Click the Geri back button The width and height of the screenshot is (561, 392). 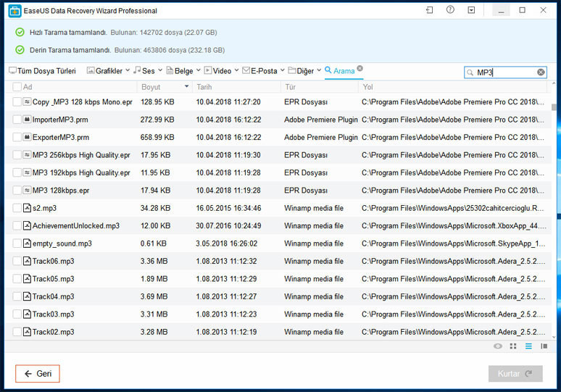pyautogui.click(x=38, y=374)
